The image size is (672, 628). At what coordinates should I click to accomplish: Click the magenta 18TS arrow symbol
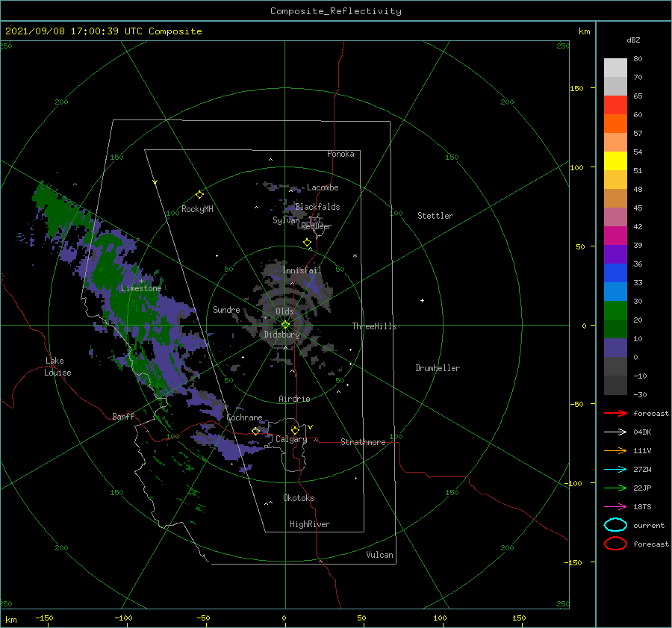tap(615, 507)
